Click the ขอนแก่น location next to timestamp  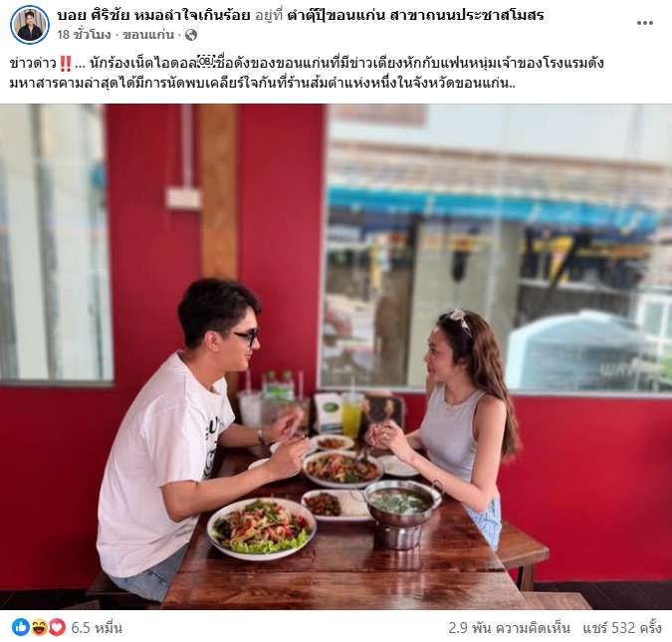[148, 35]
